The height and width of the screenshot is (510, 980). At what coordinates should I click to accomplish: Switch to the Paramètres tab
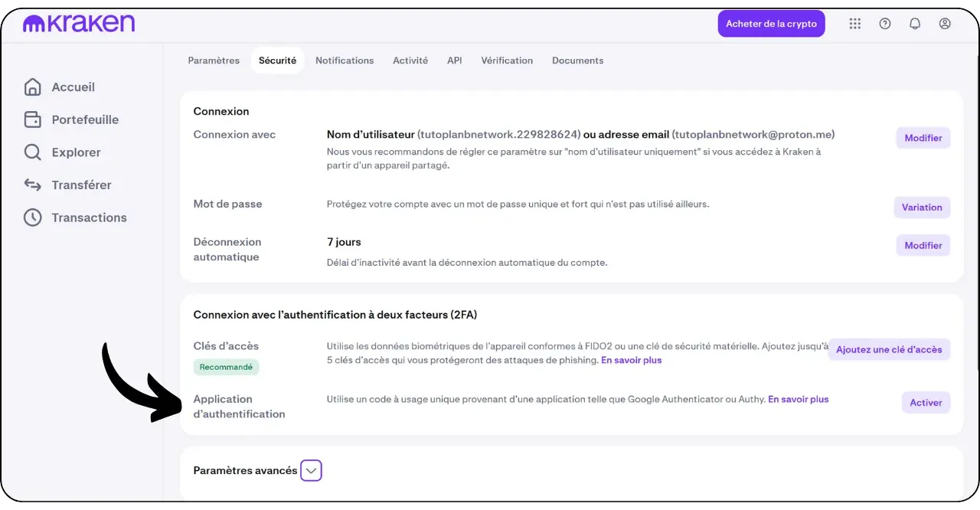pos(214,60)
